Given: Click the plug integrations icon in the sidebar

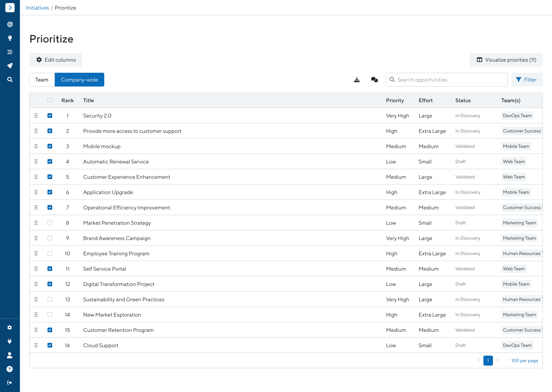Looking at the screenshot, I should [10, 341].
